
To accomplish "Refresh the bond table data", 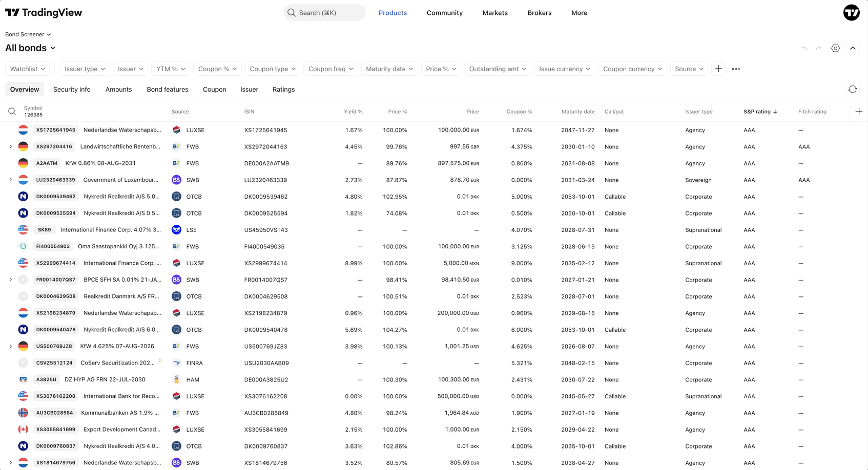I will (853, 89).
